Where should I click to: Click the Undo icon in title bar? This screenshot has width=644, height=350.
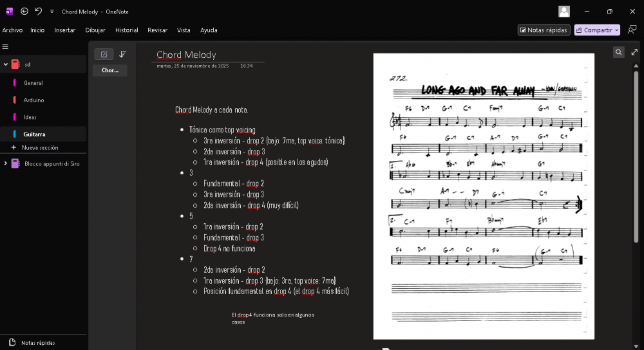[x=39, y=11]
